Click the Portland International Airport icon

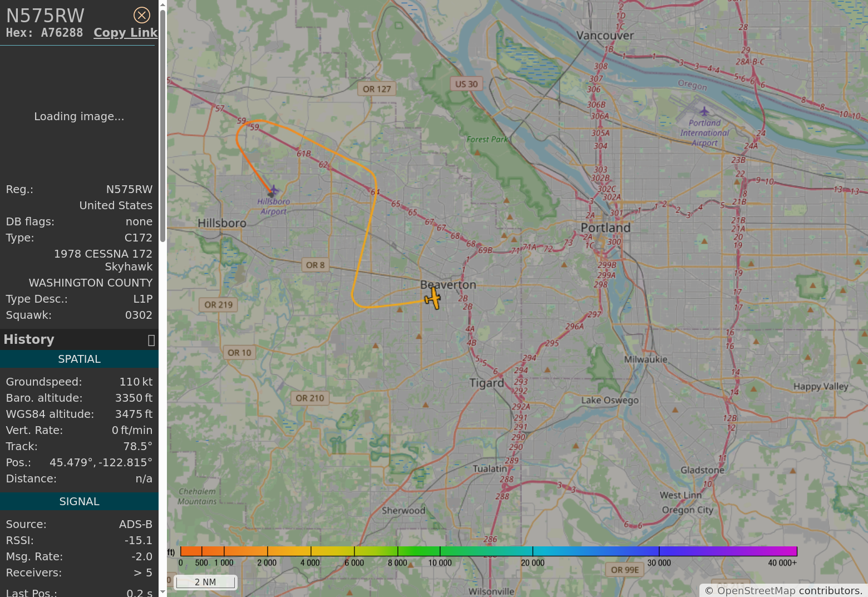click(704, 111)
